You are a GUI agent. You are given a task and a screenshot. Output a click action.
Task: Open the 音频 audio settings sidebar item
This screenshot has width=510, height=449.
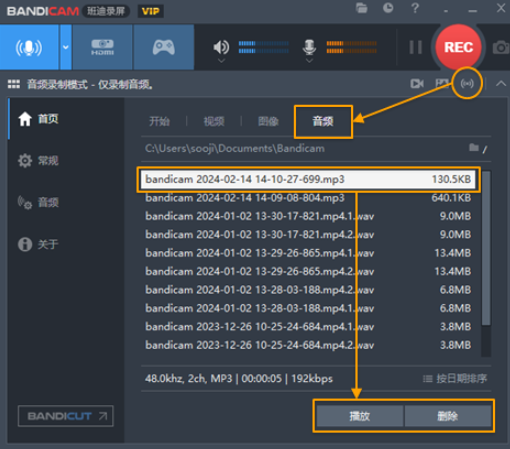[38, 202]
